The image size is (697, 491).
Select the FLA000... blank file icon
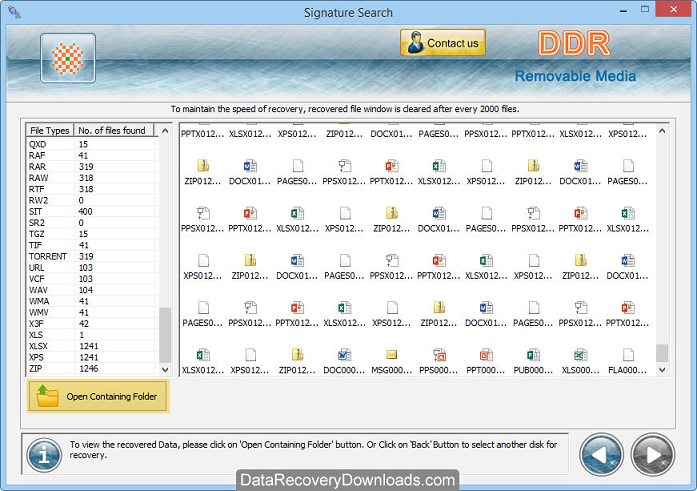[x=628, y=355]
